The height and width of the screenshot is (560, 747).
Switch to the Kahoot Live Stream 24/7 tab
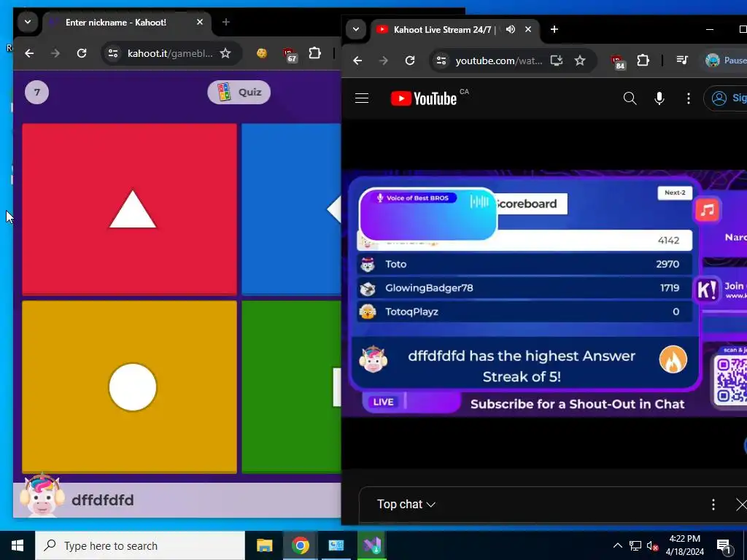click(x=446, y=29)
